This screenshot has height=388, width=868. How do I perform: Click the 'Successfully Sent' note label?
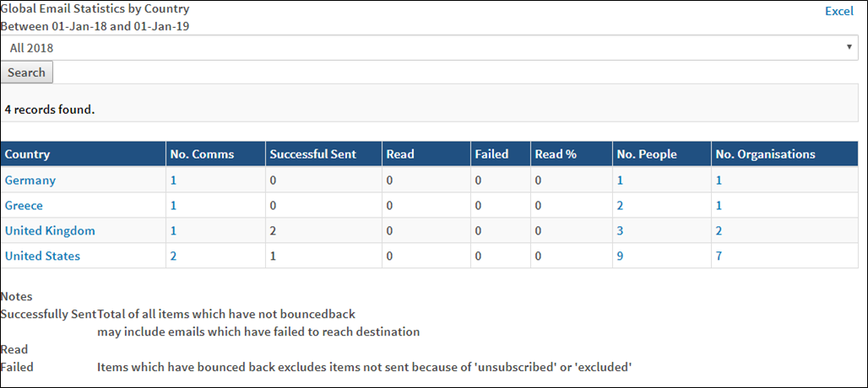[x=49, y=315]
